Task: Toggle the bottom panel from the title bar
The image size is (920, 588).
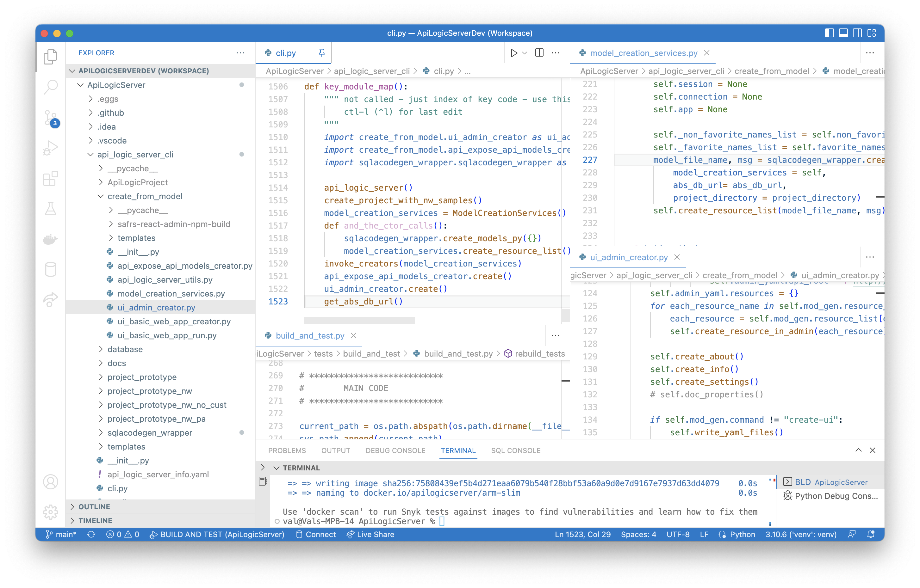Action: click(843, 33)
